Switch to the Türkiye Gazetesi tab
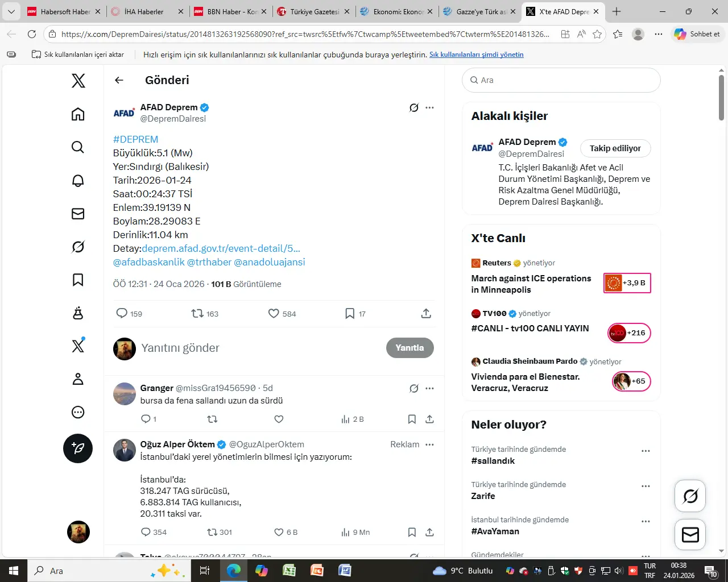The image size is (728, 582). [x=313, y=11]
